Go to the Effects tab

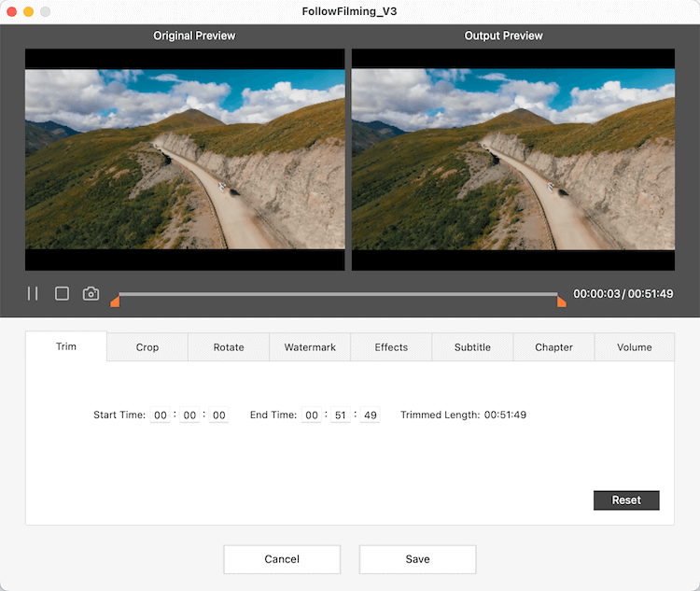click(391, 347)
